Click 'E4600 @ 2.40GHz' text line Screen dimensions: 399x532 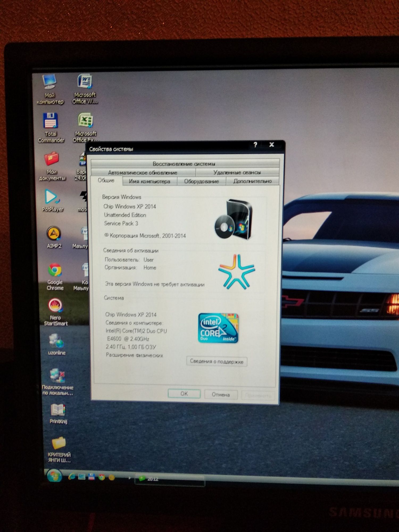(128, 339)
